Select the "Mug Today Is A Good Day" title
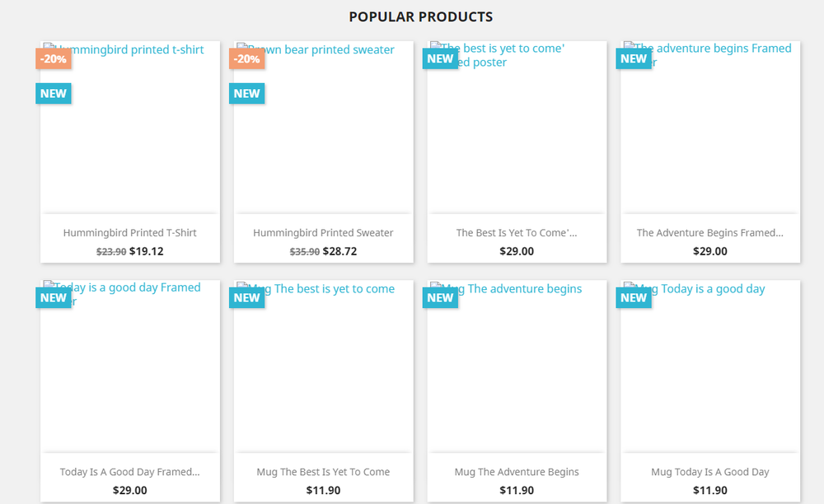 [x=709, y=472]
